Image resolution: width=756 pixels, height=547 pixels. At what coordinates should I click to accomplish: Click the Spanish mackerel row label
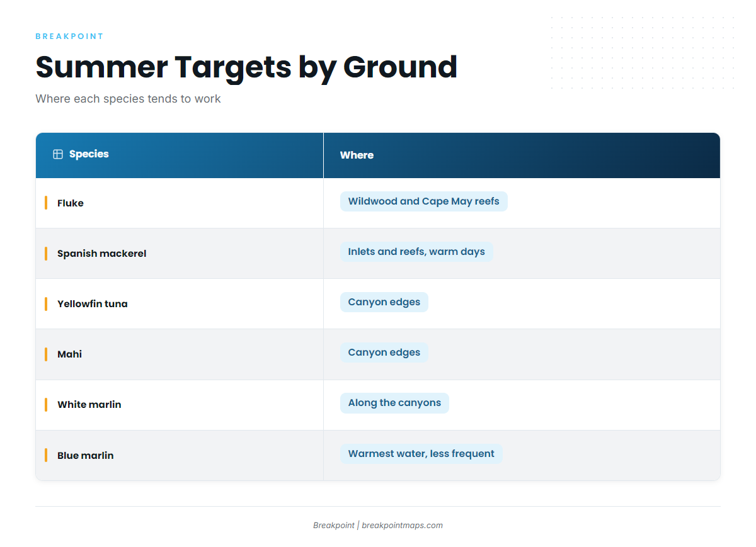101,254
